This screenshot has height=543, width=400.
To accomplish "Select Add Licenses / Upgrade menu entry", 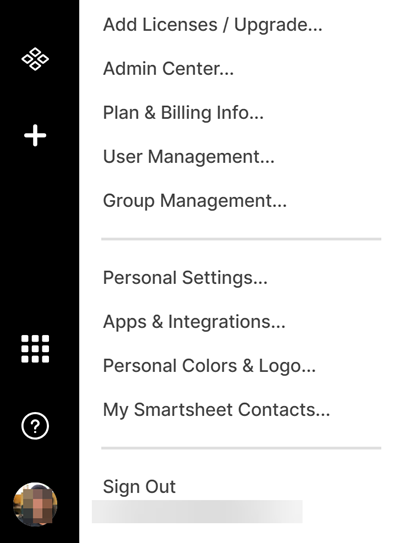I will click(213, 25).
